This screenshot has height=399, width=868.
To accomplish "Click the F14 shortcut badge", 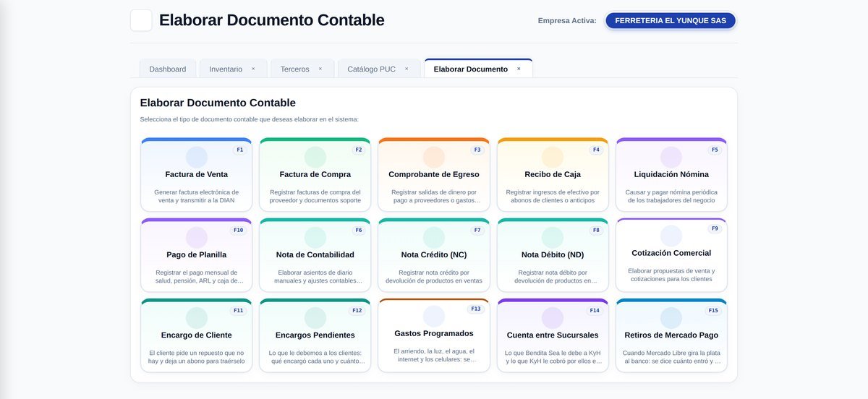I will (594, 310).
